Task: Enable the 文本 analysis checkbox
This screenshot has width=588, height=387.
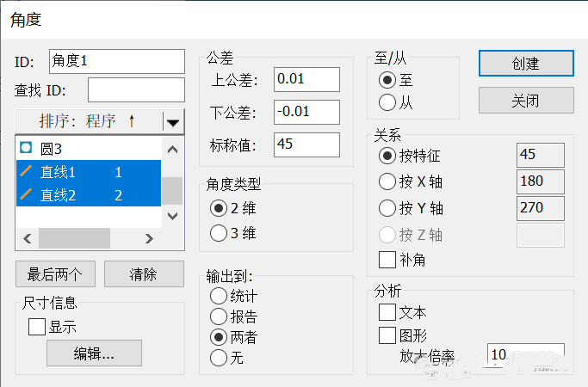Action: [x=387, y=312]
